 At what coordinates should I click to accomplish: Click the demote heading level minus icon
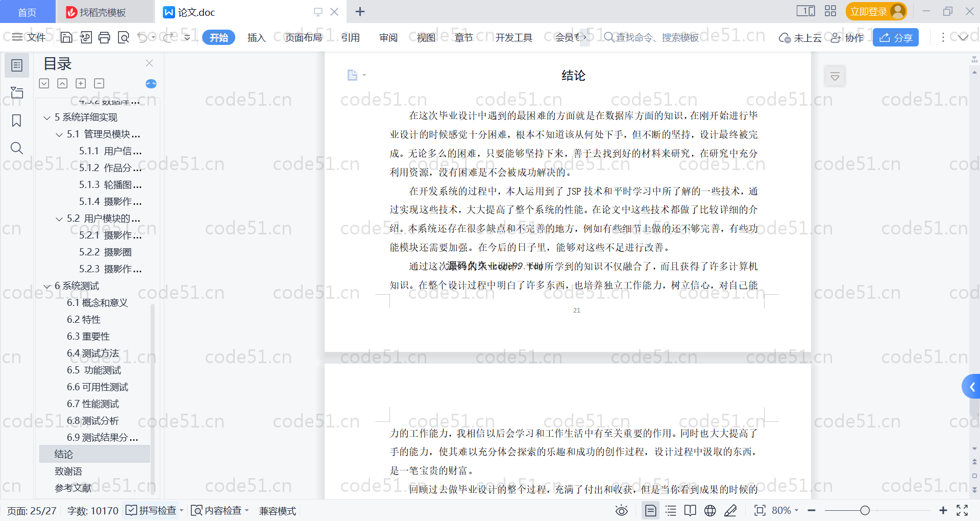(99, 83)
